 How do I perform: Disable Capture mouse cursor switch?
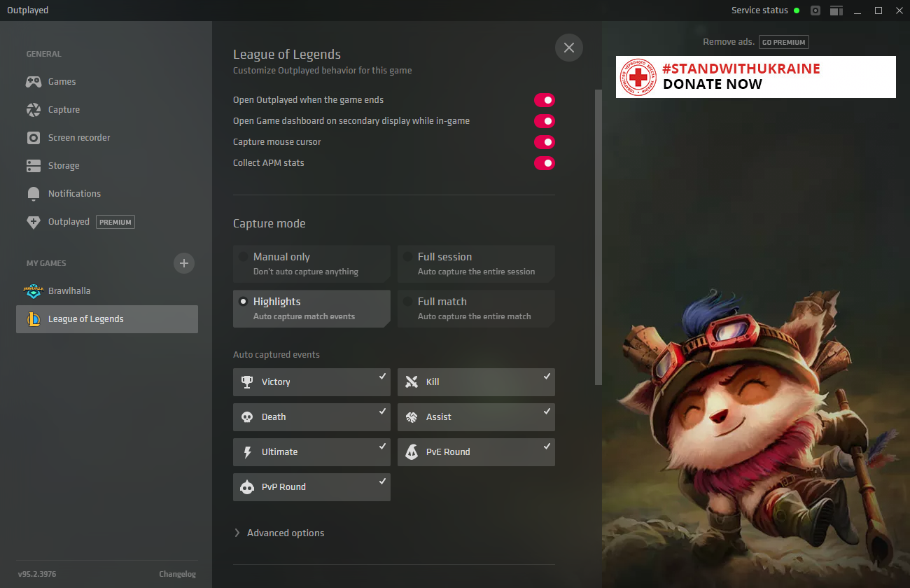545,142
